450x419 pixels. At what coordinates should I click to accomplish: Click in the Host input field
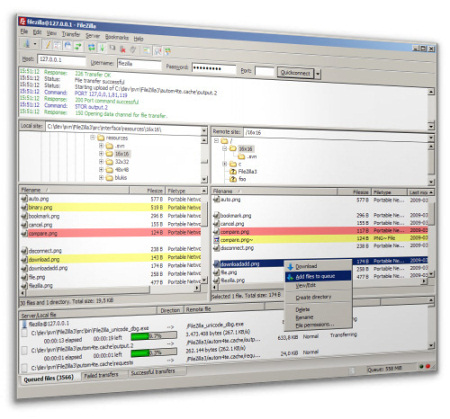tap(61, 60)
